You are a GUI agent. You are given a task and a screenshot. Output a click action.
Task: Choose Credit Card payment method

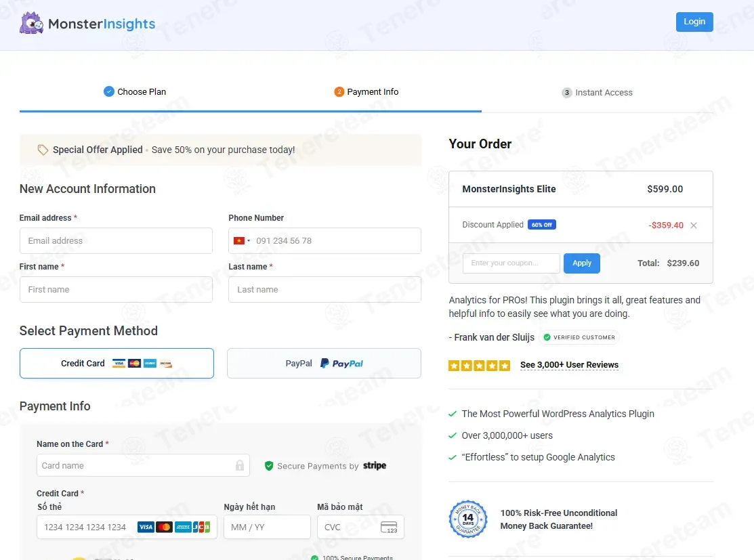coord(117,364)
